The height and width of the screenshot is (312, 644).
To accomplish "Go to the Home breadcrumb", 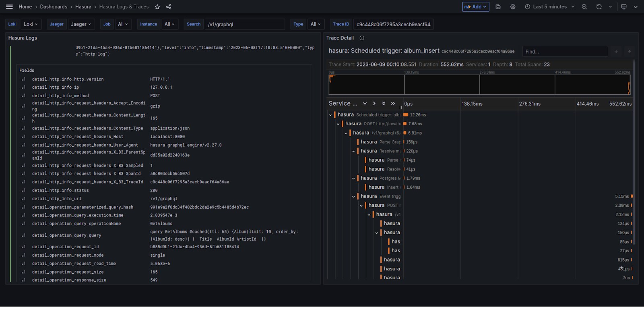I will tap(25, 7).
